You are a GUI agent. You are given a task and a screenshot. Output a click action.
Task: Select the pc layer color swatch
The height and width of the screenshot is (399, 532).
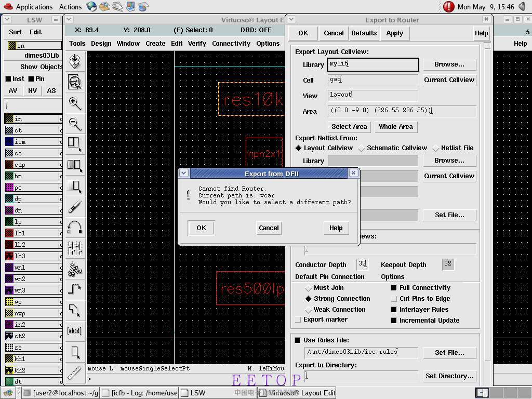pyautogui.click(x=9, y=188)
